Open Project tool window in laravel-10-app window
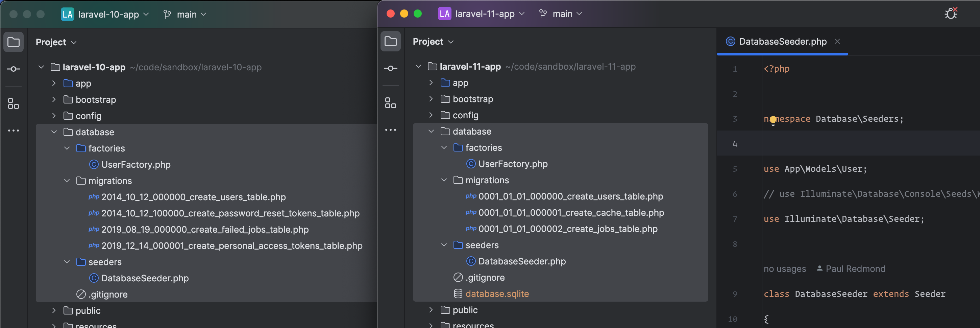 click(x=13, y=42)
